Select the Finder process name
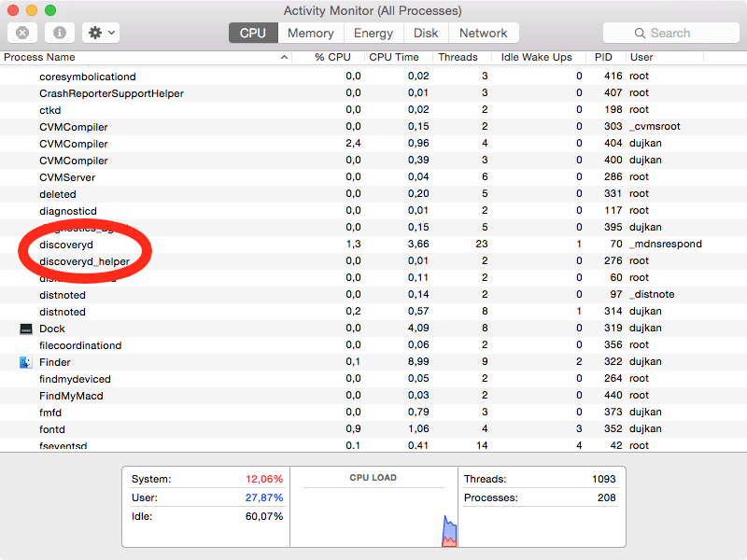747x560 pixels. (x=55, y=362)
